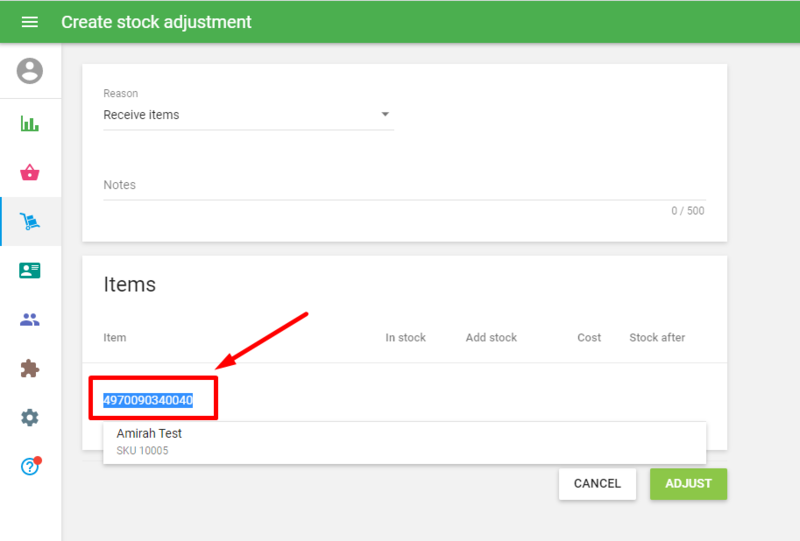Click the Add stock column header
The width and height of the screenshot is (800, 541).
(491, 338)
